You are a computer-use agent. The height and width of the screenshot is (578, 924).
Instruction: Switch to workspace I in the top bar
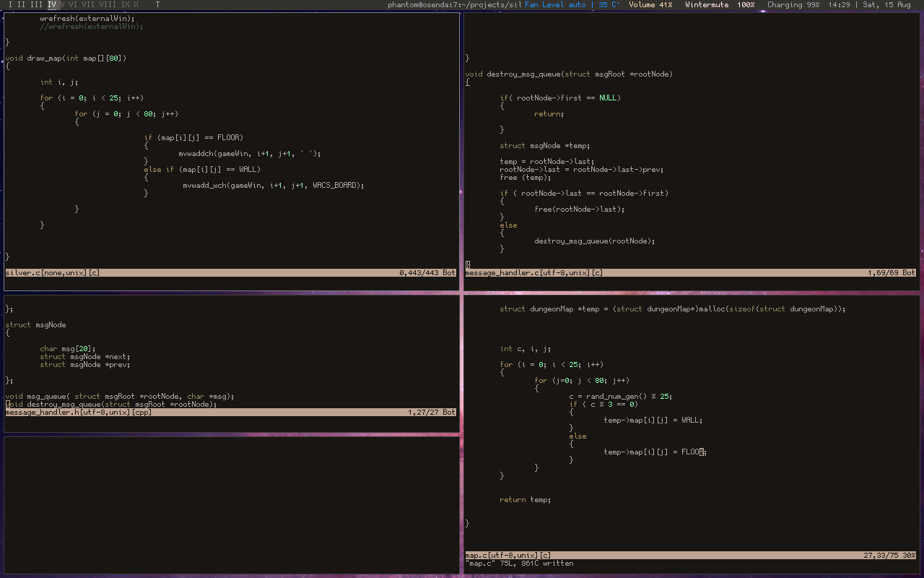click(x=10, y=5)
